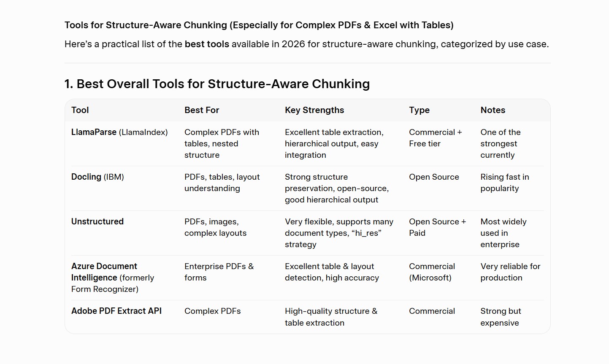This screenshot has height=364, width=609.
Task: Click the Key Strengths column header
Action: pyautogui.click(x=314, y=110)
